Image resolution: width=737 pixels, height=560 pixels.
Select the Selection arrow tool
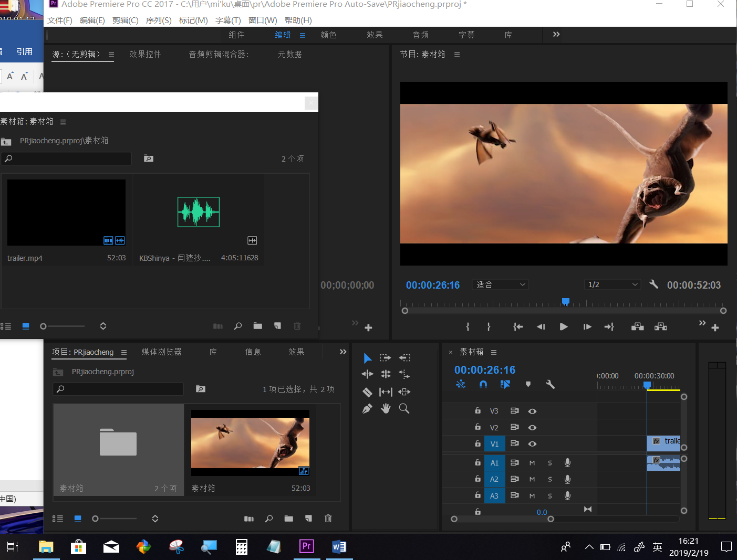coord(368,358)
